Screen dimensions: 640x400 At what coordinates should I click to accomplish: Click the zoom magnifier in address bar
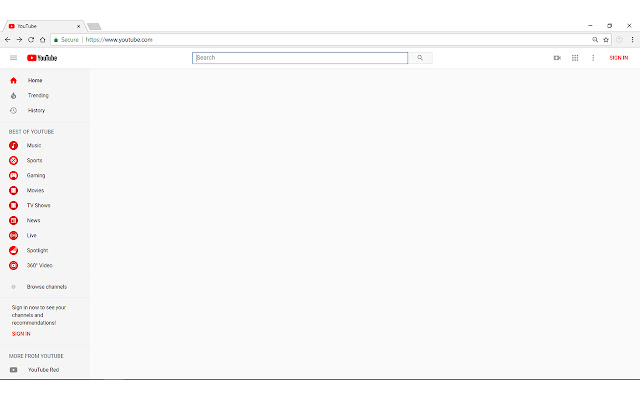tap(595, 40)
